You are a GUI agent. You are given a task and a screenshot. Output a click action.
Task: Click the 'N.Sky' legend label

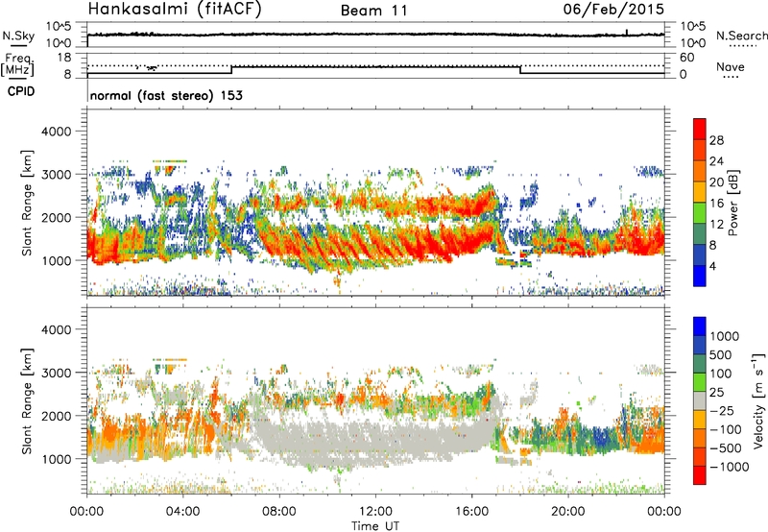18,36
